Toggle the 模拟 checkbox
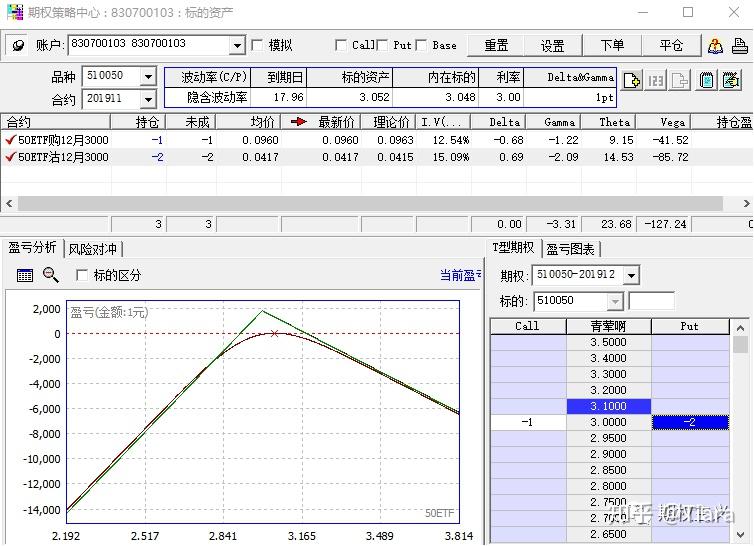Image resolution: width=754 pixels, height=546 pixels. point(257,45)
